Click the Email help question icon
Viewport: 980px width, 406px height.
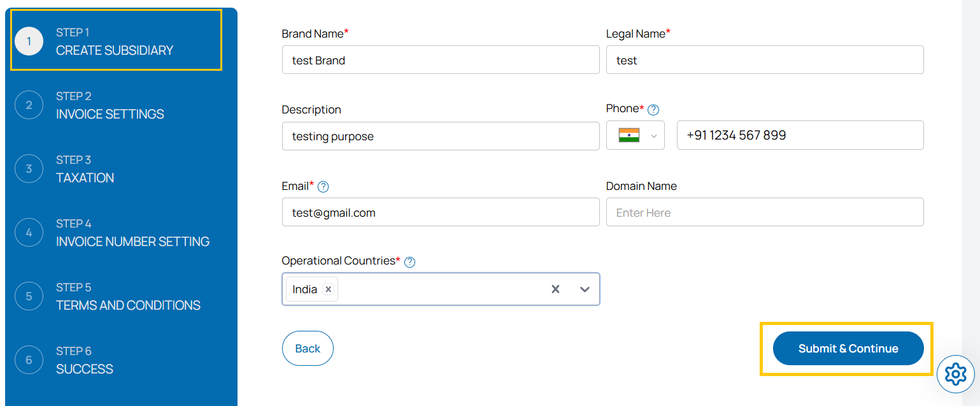[x=323, y=187]
